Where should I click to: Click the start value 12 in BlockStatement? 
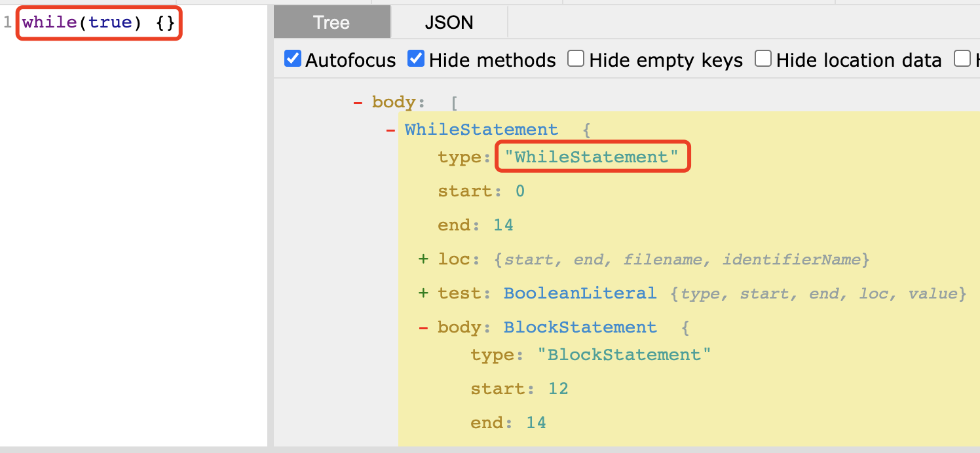[x=558, y=389]
